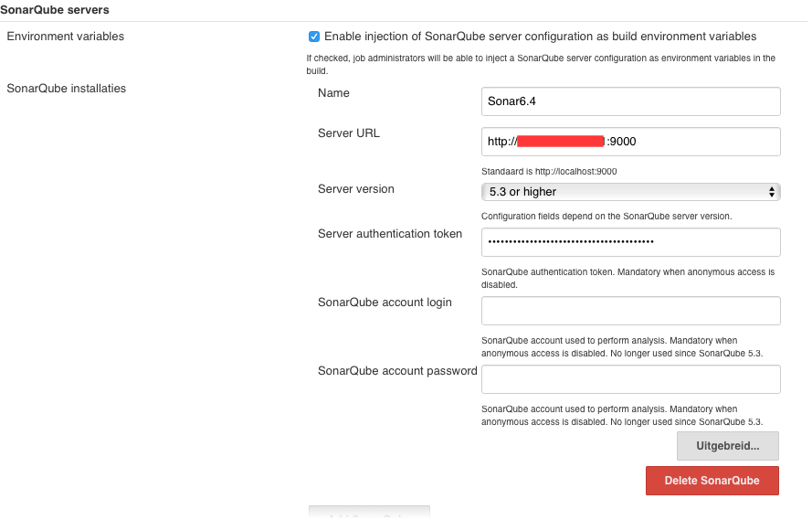Click the 'Configuration fields depend on' help text
812x520 pixels.
(x=606, y=217)
